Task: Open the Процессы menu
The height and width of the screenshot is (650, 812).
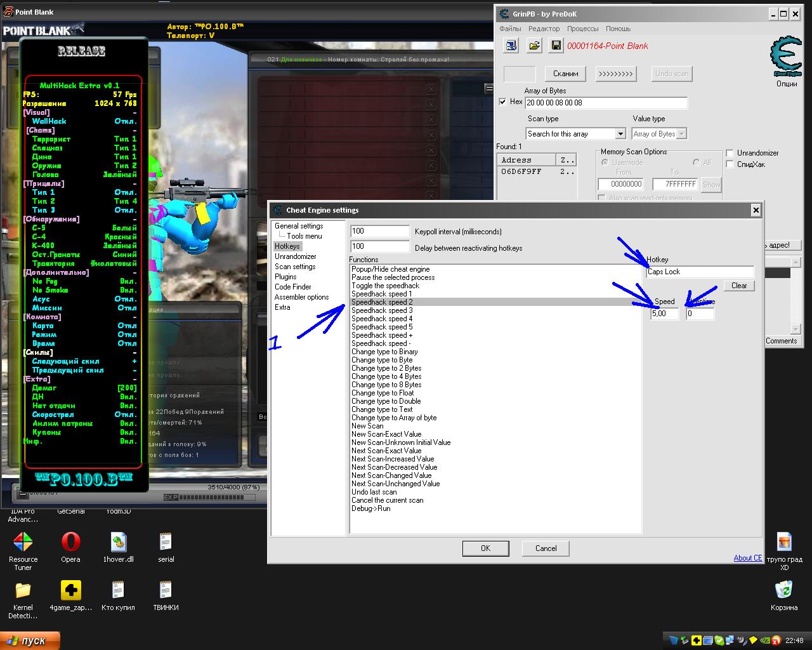Action: pos(582,29)
